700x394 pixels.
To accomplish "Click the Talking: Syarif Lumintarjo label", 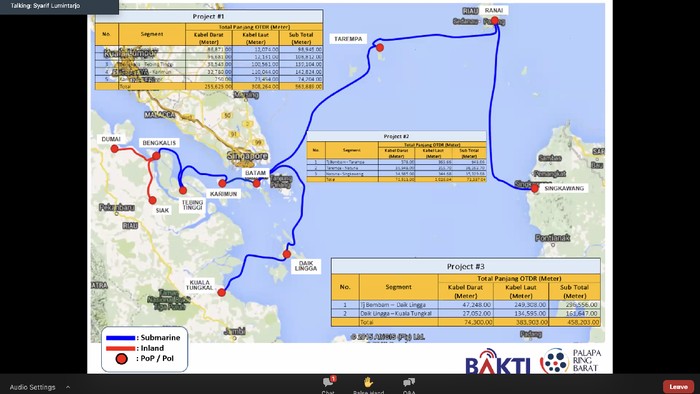I will tap(46, 6).
